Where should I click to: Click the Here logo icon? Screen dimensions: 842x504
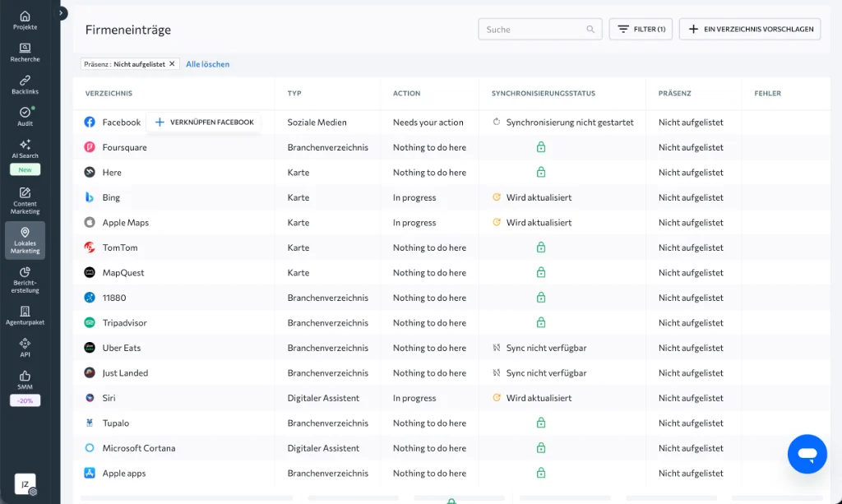pos(90,173)
